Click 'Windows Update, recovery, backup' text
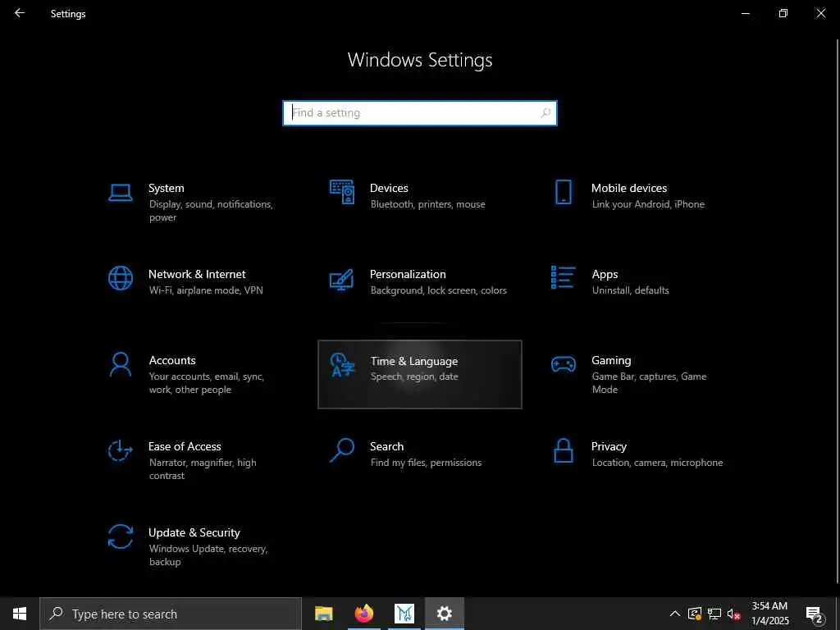Screen dimensions: 840x630 point(208,555)
